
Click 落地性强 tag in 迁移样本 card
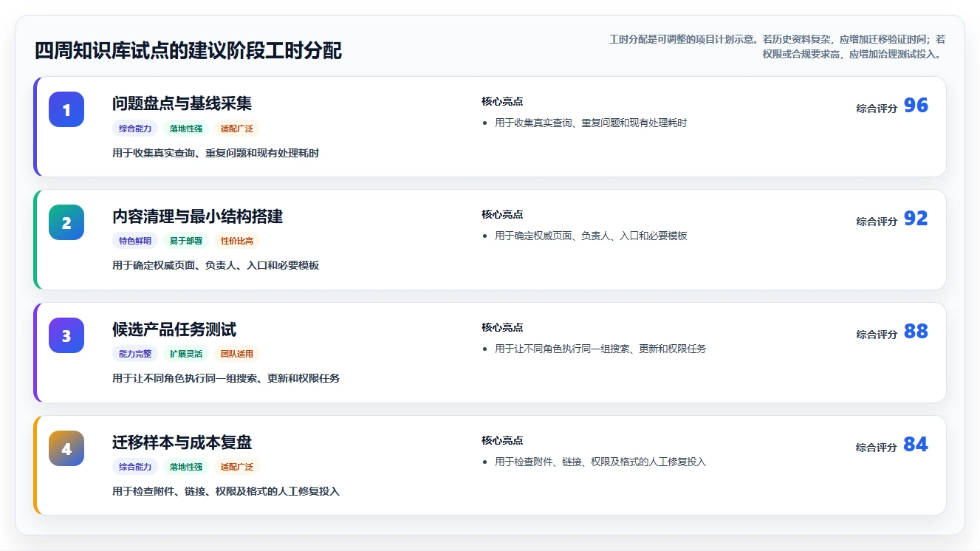click(x=186, y=467)
